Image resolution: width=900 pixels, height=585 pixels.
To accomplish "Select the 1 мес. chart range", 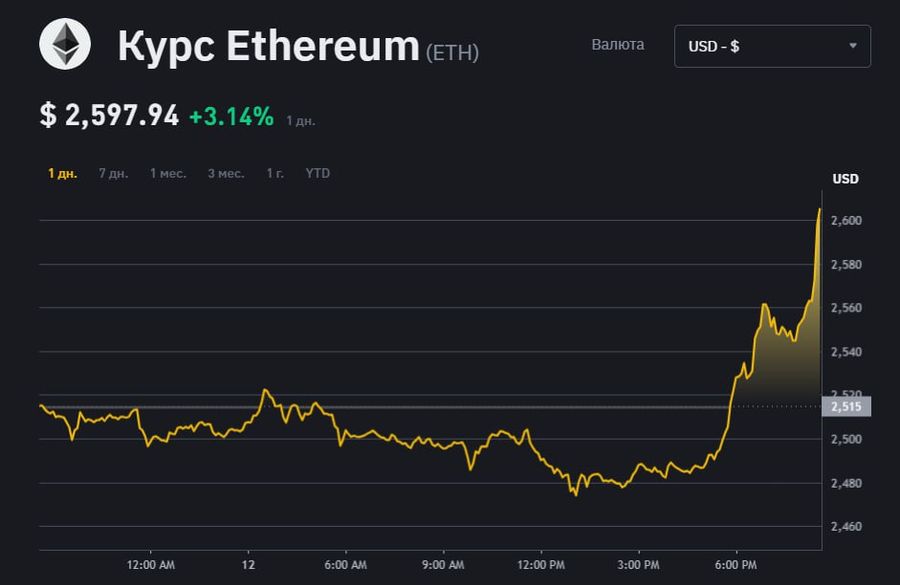I will [168, 173].
